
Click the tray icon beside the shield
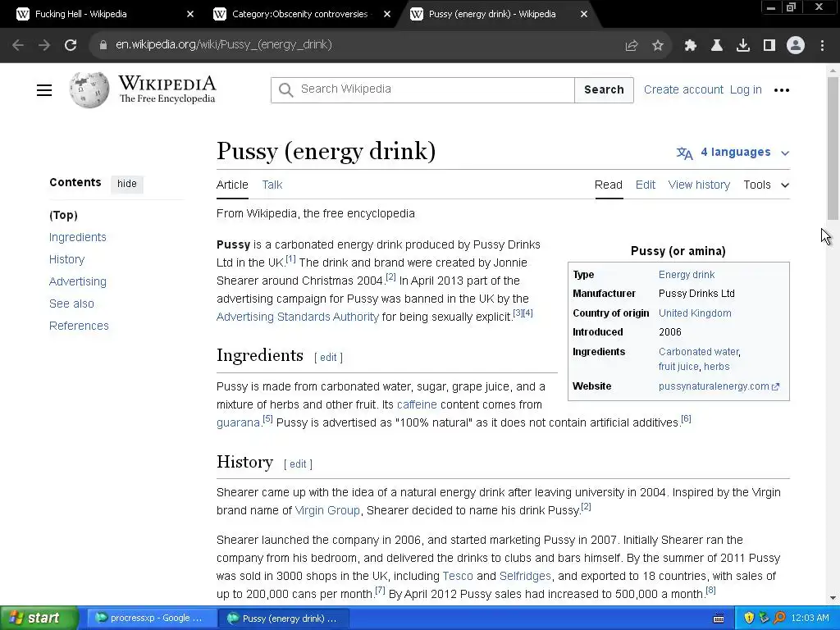(764, 619)
